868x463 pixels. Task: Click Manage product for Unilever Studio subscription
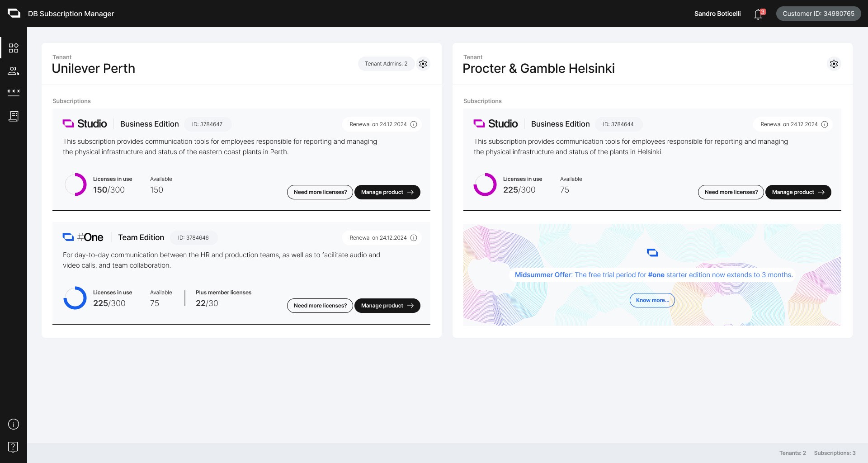387,192
